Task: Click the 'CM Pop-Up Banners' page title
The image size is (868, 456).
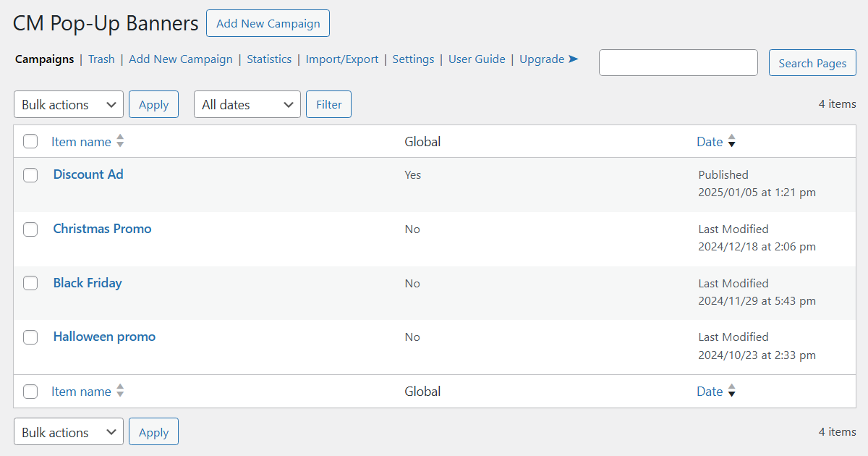Action: [x=106, y=24]
